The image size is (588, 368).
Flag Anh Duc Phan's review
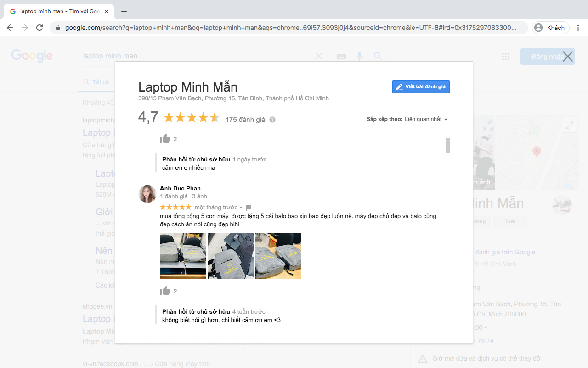pos(249,207)
